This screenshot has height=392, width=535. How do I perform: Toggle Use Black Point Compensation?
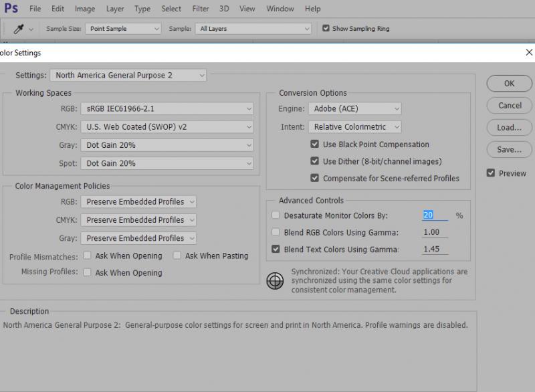(314, 144)
